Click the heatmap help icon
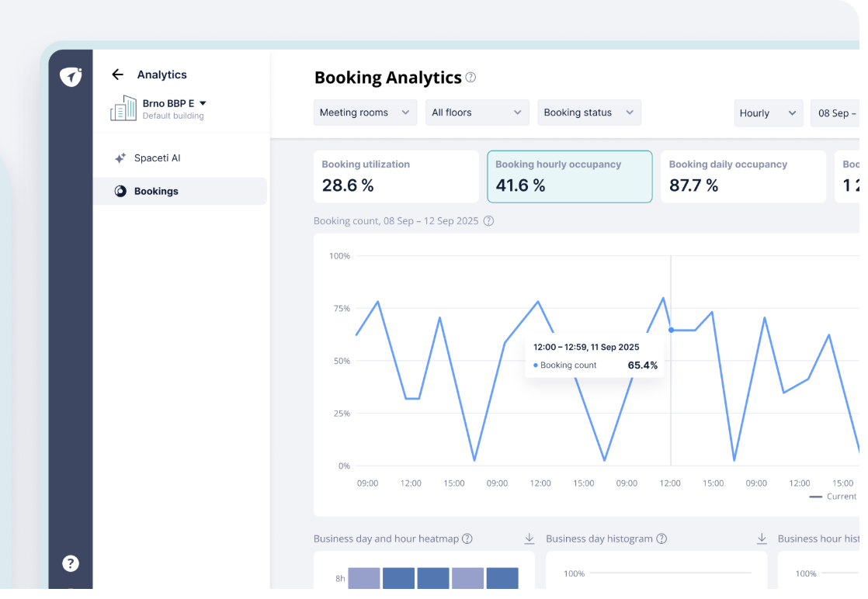Image resolution: width=868 pixels, height=599 pixels. point(467,538)
